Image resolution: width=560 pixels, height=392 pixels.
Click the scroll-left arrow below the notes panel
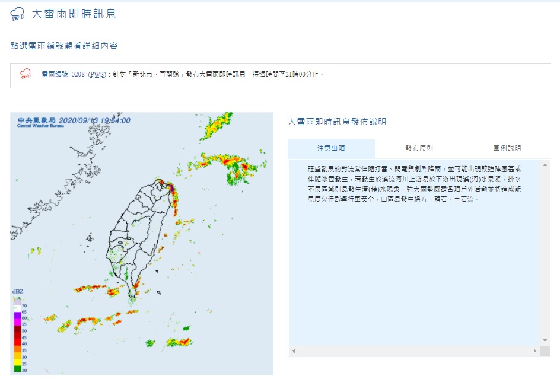[294, 351]
